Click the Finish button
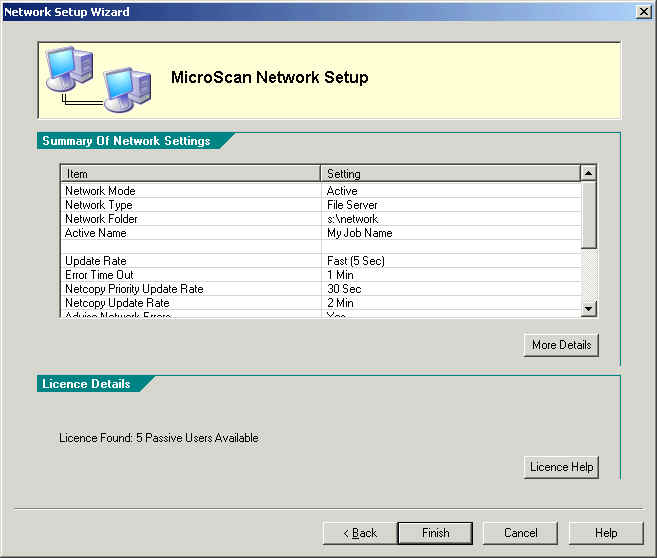This screenshot has width=657, height=558. coord(435,533)
